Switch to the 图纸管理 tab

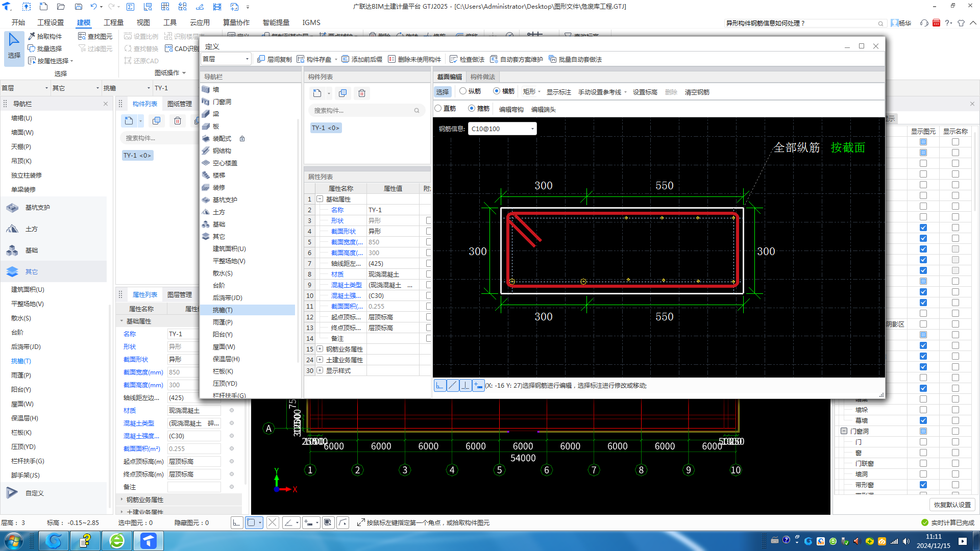pyautogui.click(x=180, y=104)
